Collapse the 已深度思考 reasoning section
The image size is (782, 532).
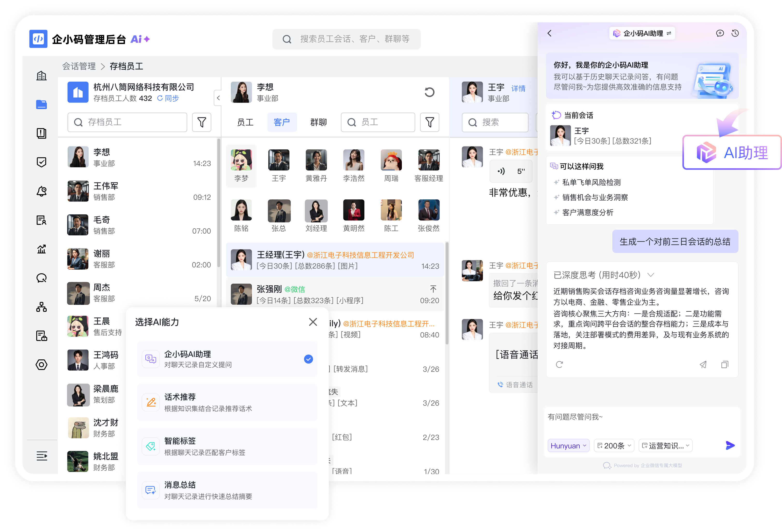651,275
